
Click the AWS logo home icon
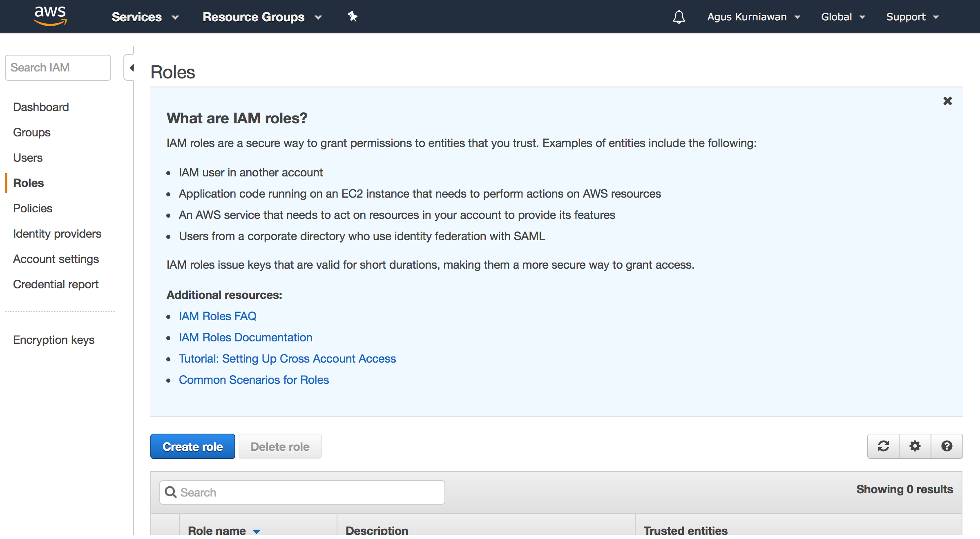click(x=50, y=16)
